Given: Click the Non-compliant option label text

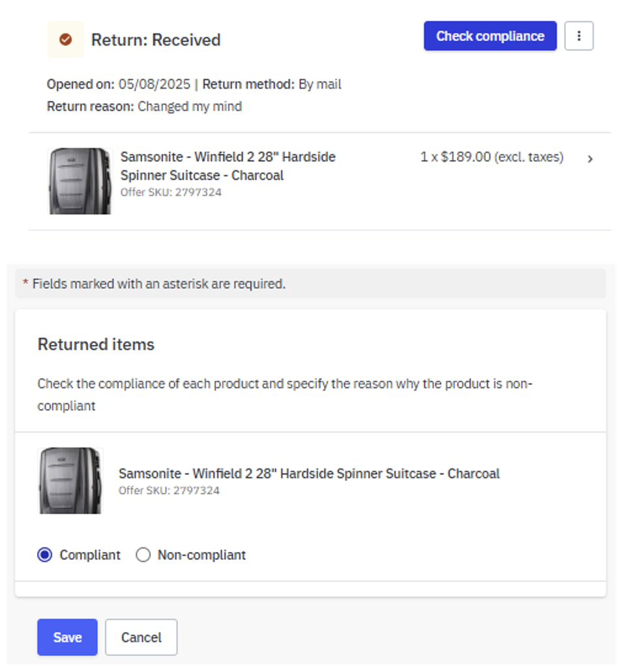Looking at the screenshot, I should [x=201, y=555].
